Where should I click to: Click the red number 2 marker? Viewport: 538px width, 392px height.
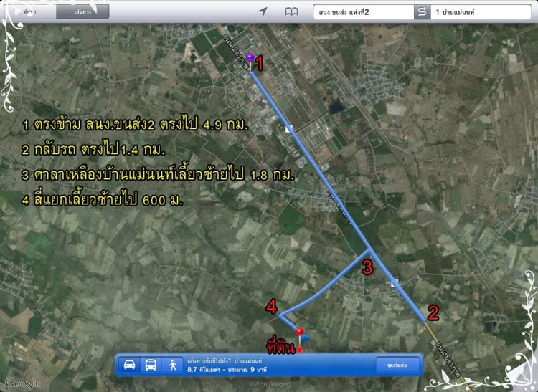pos(433,313)
